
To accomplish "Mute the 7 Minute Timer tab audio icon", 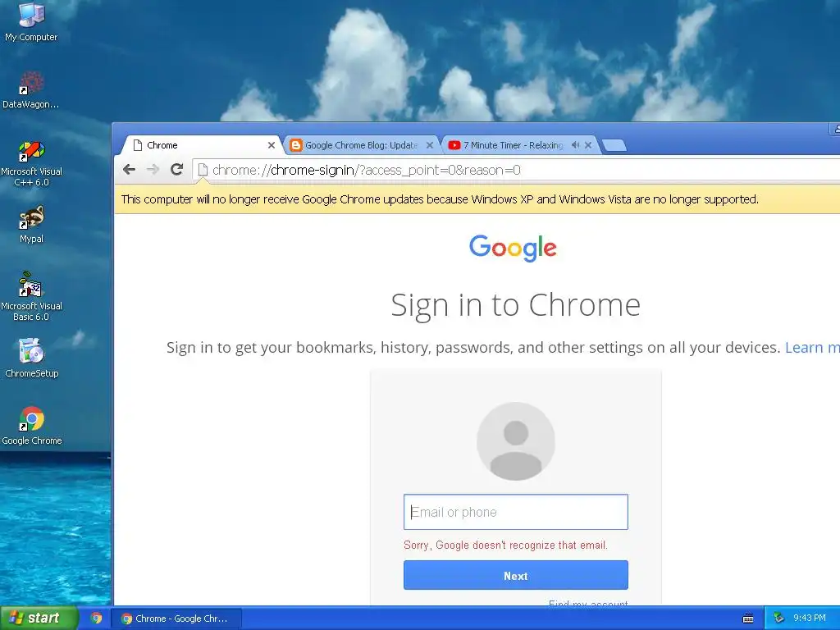I will [x=575, y=145].
